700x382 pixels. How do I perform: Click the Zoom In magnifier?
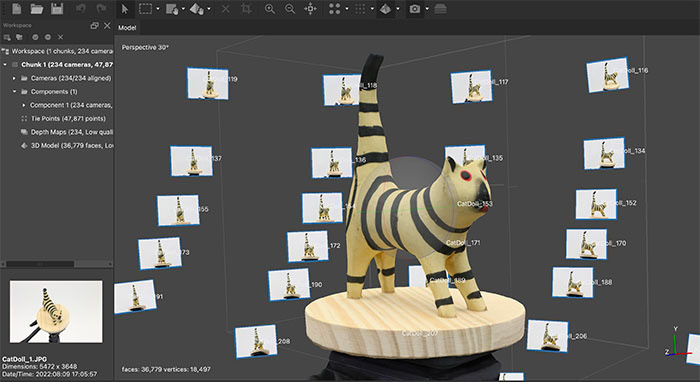pos(270,9)
